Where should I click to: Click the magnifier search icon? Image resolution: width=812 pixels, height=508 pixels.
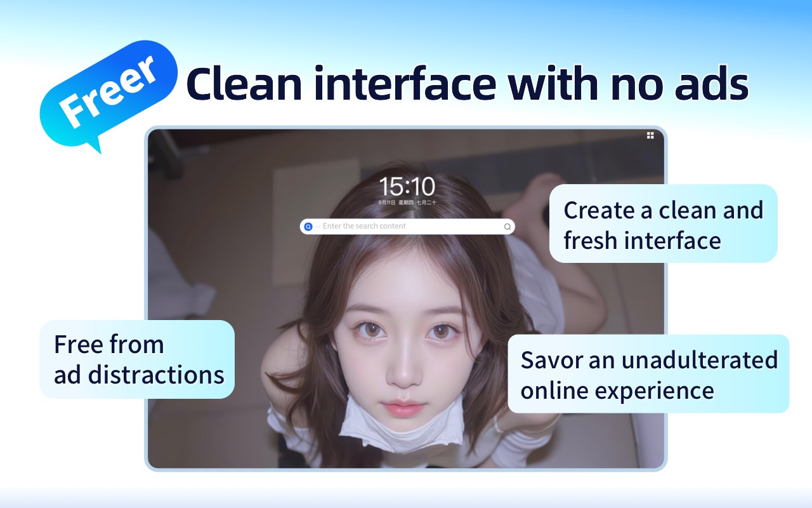click(x=507, y=227)
